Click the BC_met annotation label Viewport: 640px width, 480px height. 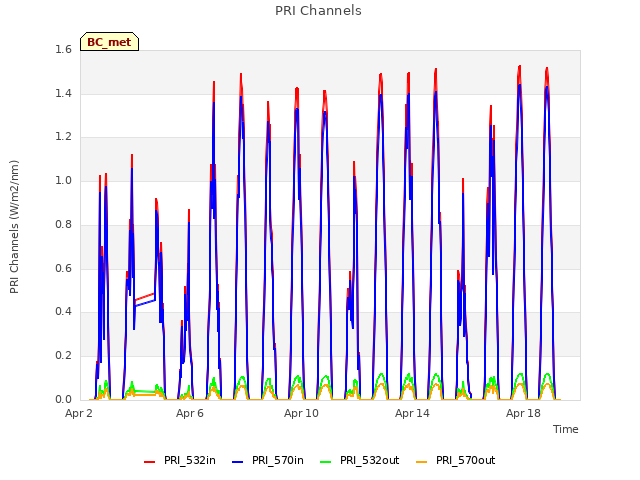109,42
